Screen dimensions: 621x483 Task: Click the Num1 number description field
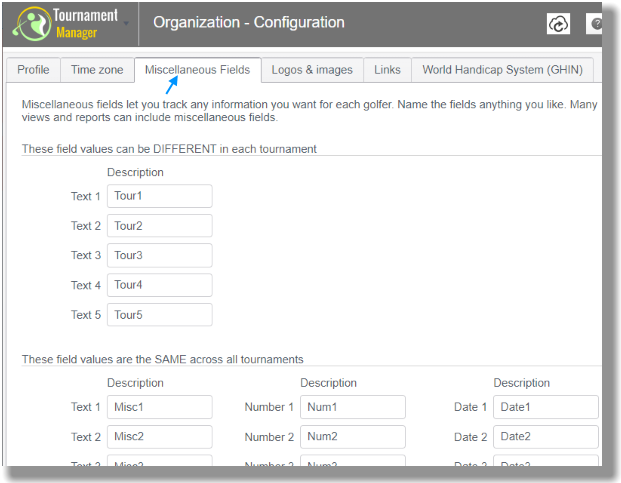353,407
